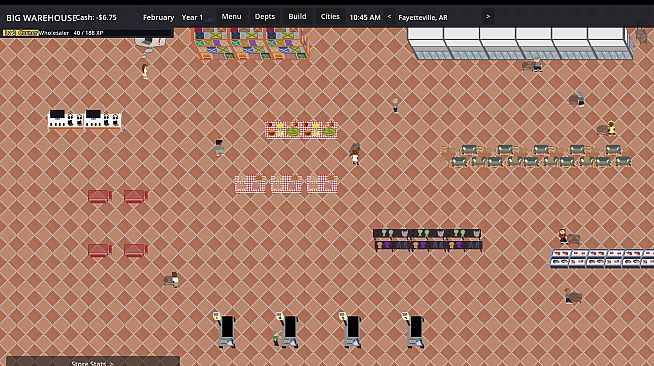Select the bottom-left red sofa
Screen dimensions: 654x366
99,250
